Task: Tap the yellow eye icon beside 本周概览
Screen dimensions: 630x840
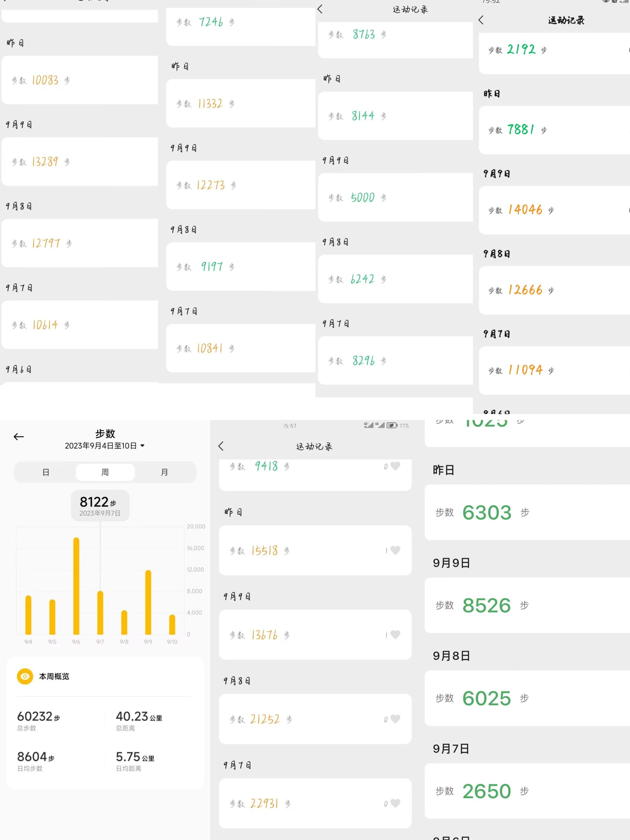Action: [25, 676]
